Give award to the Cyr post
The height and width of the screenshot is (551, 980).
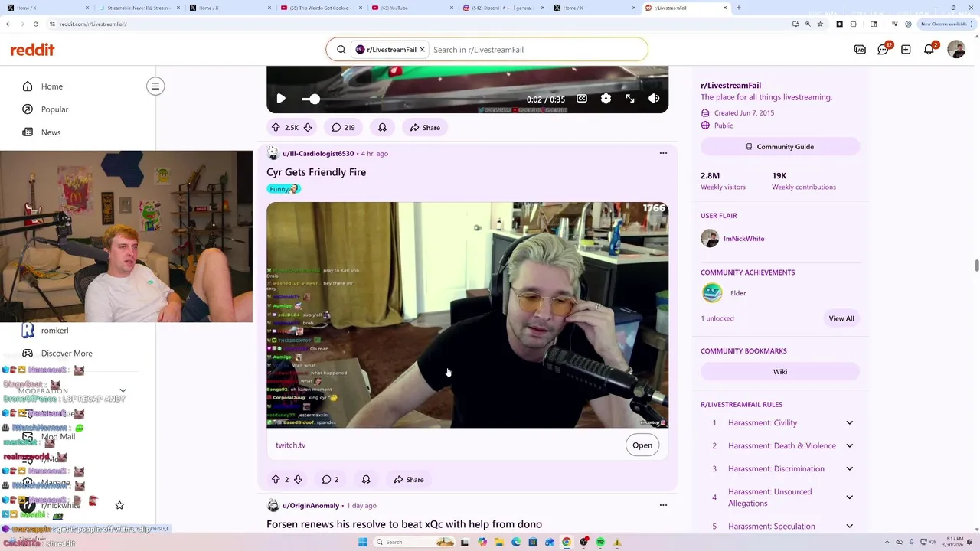[x=366, y=480]
